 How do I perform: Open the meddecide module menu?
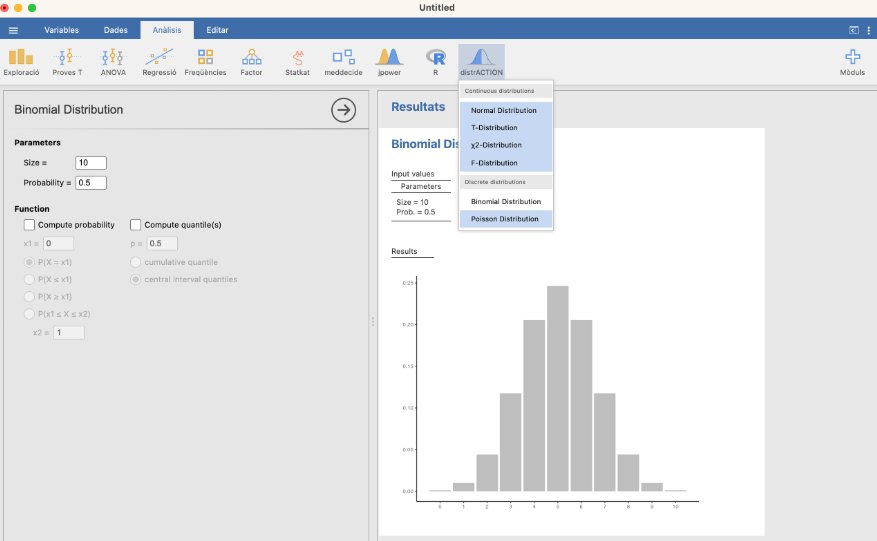click(x=343, y=62)
